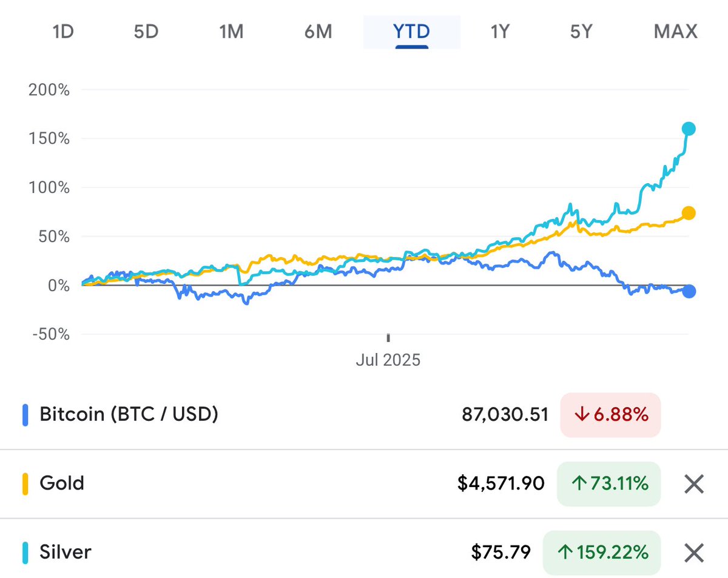Click Silver's green 159.22% change badge
728x578 pixels.
pyautogui.click(x=601, y=553)
